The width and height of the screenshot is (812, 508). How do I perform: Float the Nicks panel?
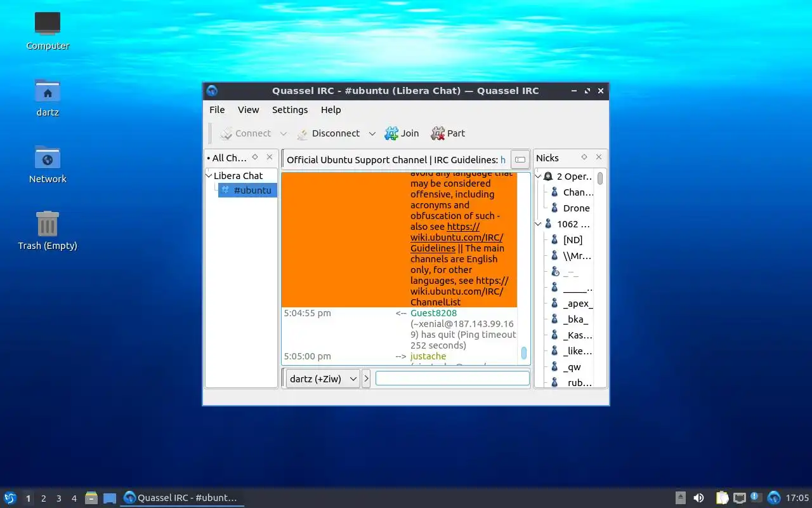(584, 157)
